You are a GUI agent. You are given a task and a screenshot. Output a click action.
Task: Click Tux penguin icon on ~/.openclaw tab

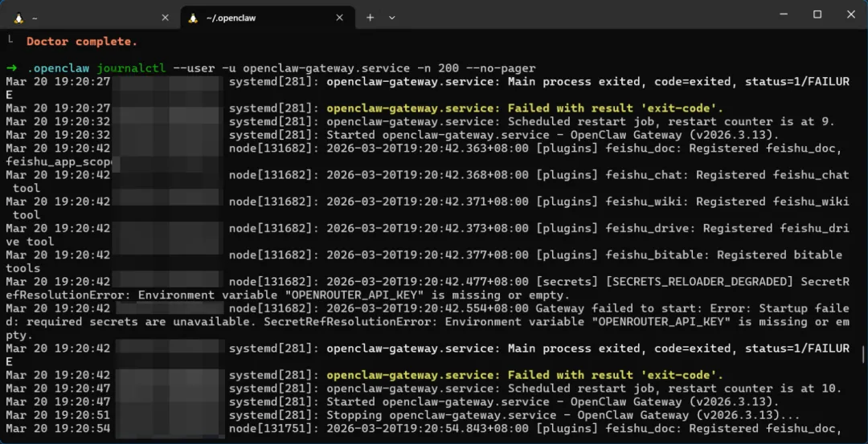pos(193,18)
